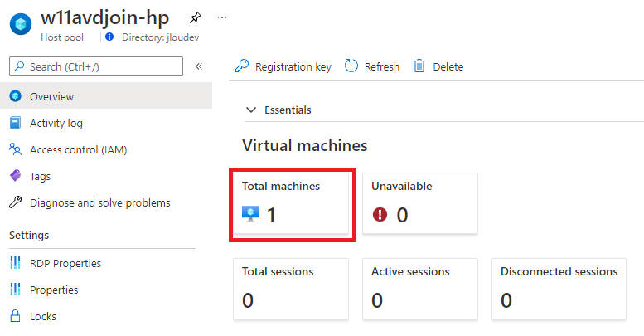Viewport: 644px width, 336px height.
Task: Open the Total sessions tile
Action: point(291,289)
